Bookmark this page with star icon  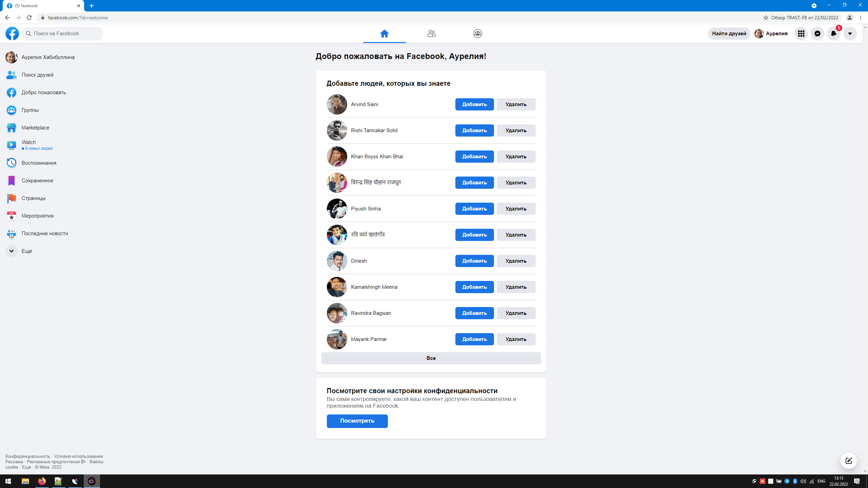[x=766, y=18]
